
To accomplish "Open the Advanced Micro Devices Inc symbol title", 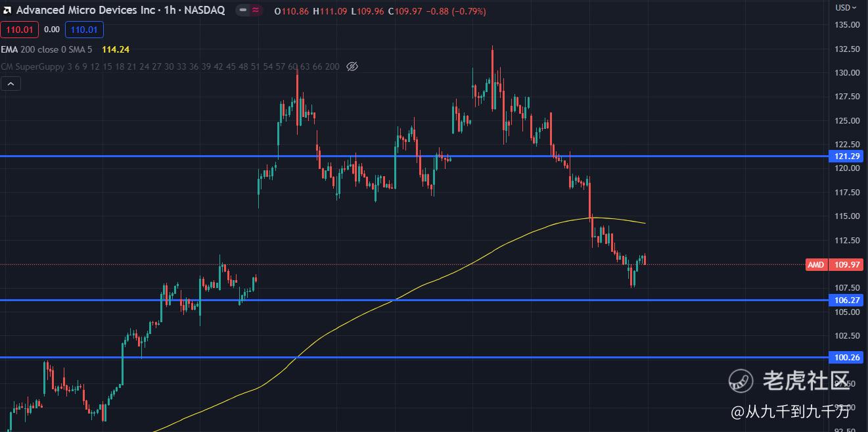I will [86, 11].
